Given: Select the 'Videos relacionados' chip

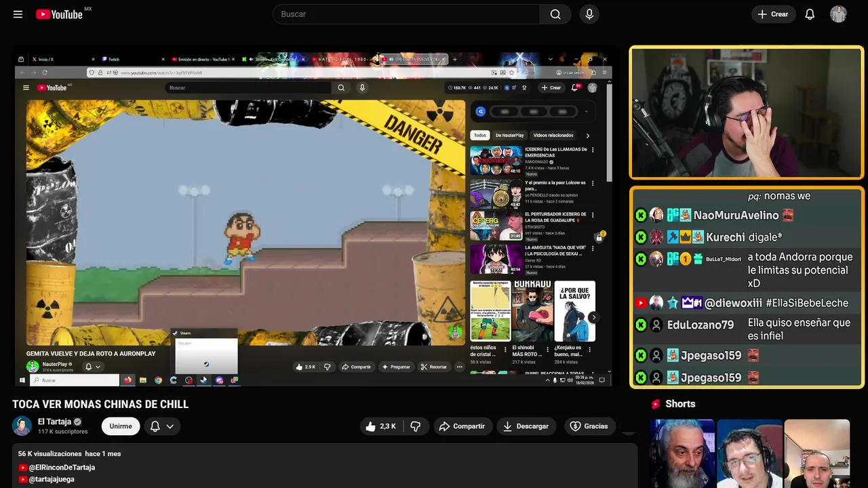Looking at the screenshot, I should pos(553,135).
